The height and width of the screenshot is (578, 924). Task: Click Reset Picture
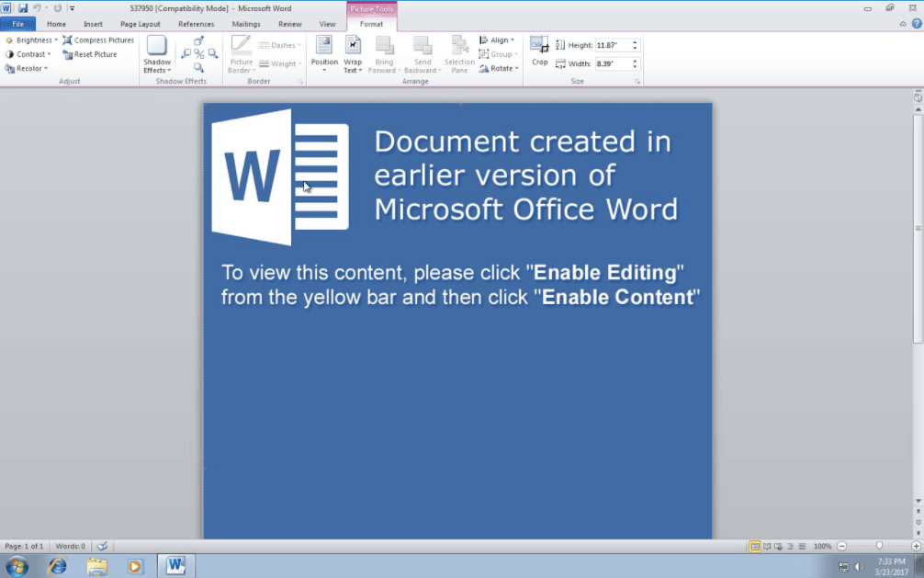tap(90, 54)
